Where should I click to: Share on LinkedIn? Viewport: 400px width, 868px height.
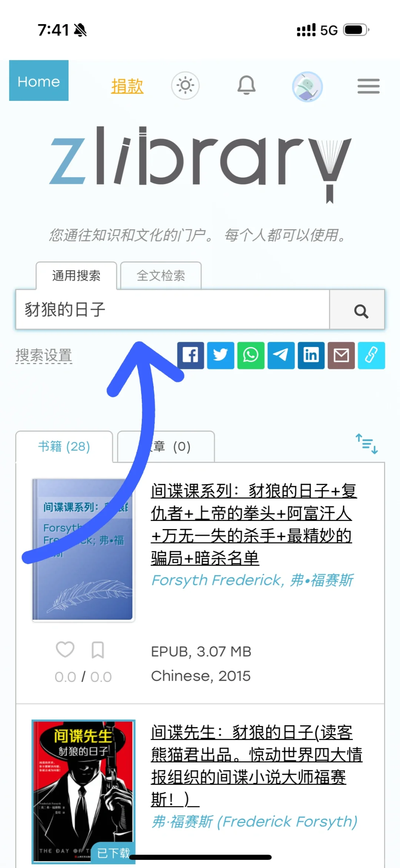[311, 356]
